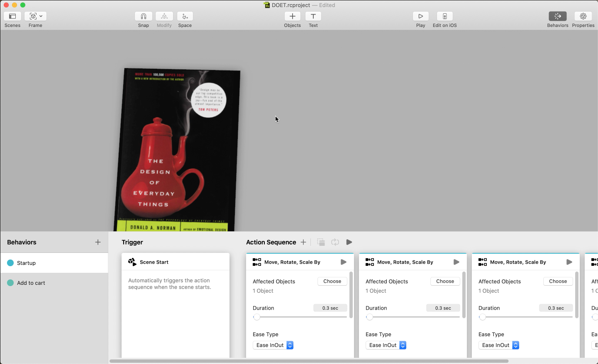Insert a Text object
Viewport: 598px width, 364px height.
pyautogui.click(x=313, y=16)
